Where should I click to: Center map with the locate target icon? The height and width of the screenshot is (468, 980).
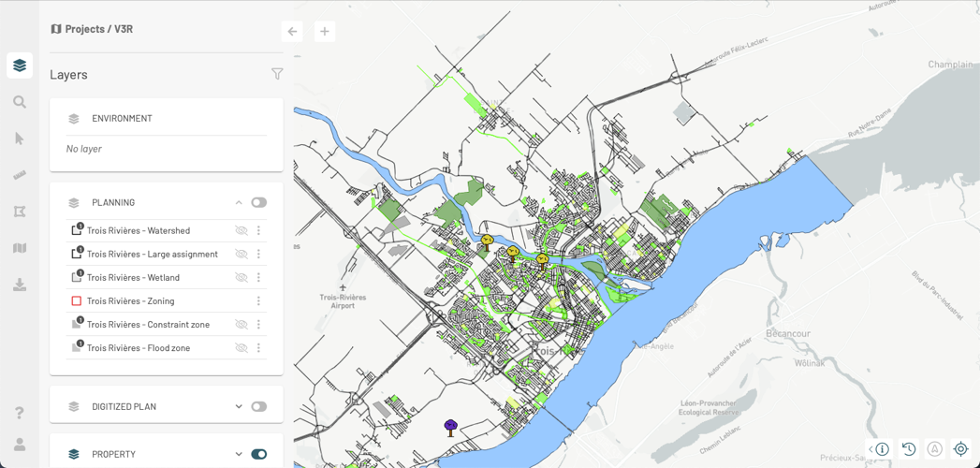(960, 448)
